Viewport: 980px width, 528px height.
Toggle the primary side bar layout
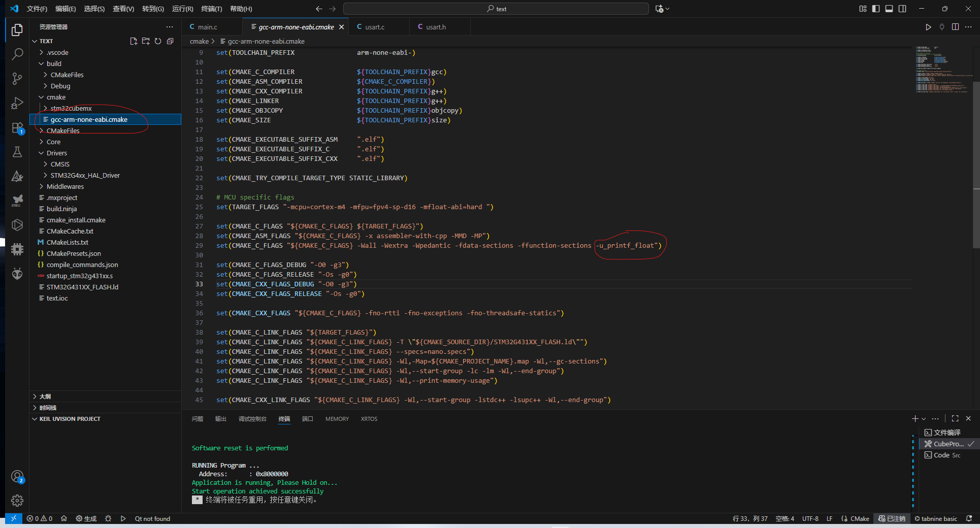coord(876,9)
